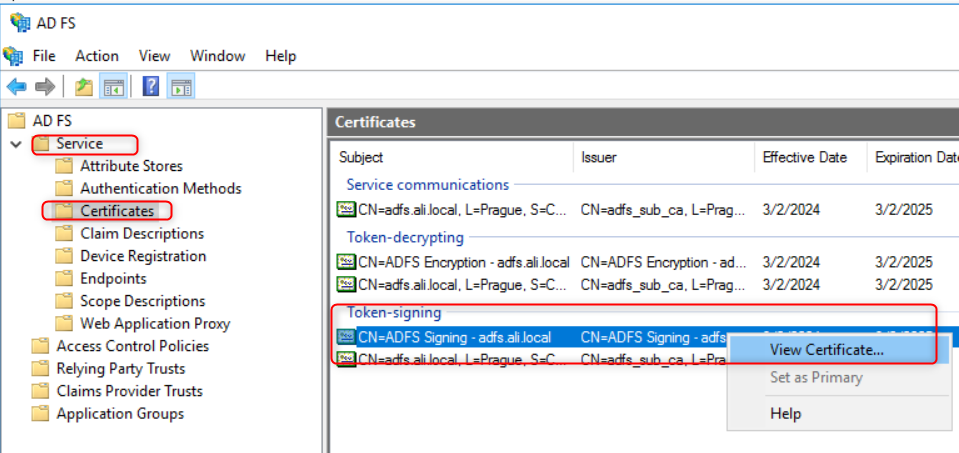Click the Service folder icon
The image size is (959, 453).
40,144
